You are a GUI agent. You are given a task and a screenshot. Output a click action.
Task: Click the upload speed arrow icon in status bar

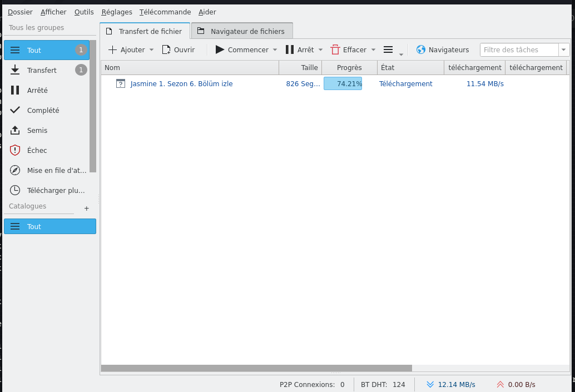(500, 384)
